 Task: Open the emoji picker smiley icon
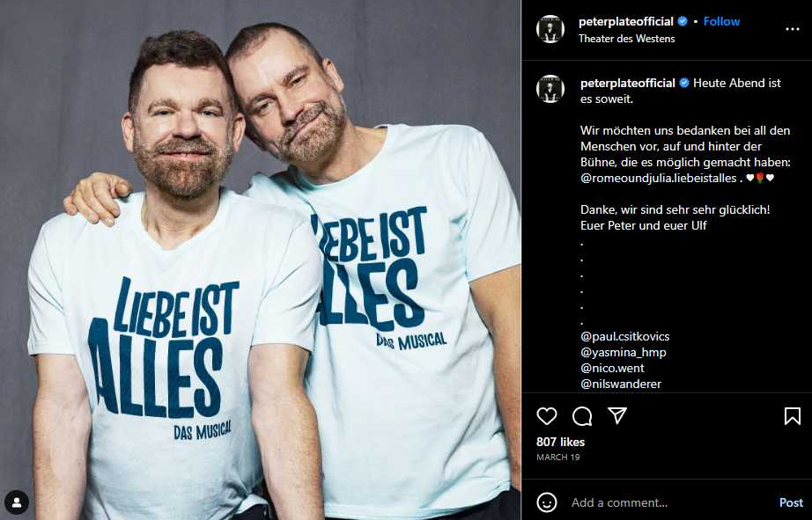(x=547, y=502)
